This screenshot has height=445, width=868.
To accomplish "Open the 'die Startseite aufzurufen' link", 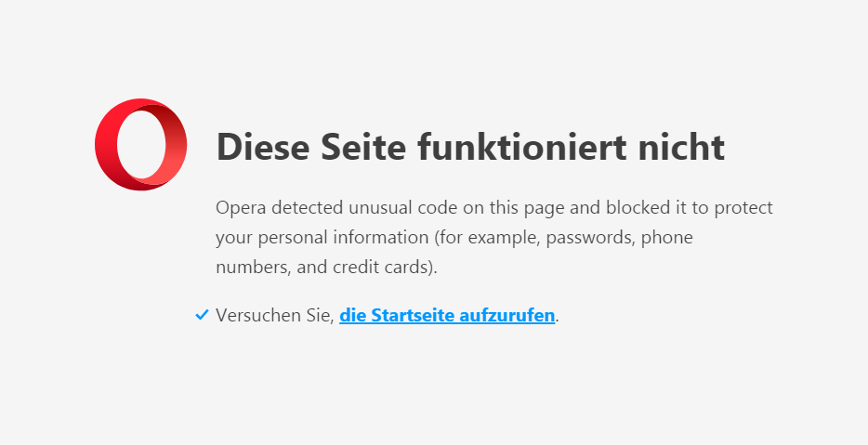I will click(447, 315).
